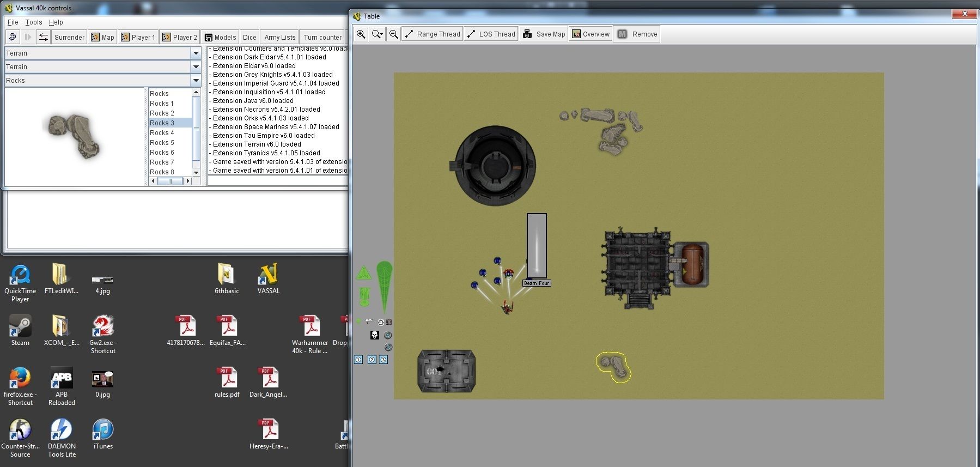Click the piece list scroll up arrow
This screenshot has height=467, width=980.
pyautogui.click(x=196, y=93)
